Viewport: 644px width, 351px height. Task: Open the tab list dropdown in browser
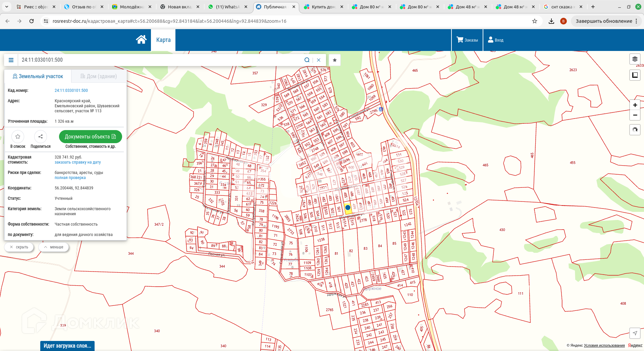pos(7,7)
